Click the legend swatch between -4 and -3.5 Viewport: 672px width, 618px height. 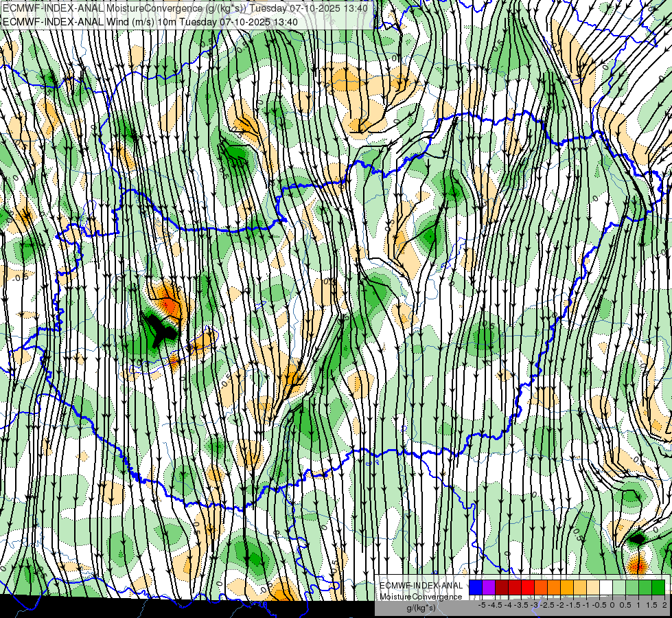click(x=515, y=588)
